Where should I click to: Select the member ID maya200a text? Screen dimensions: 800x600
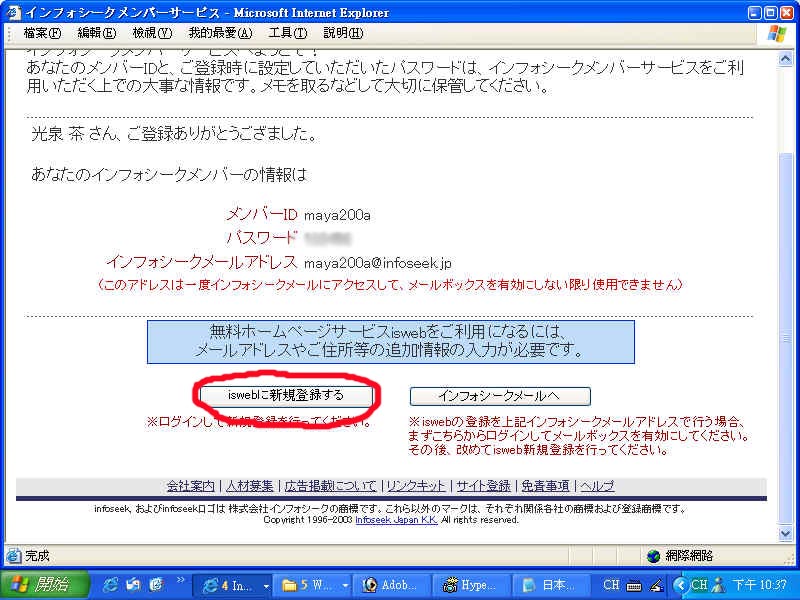click(x=337, y=215)
